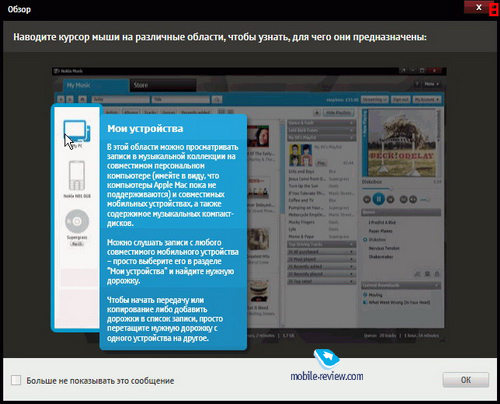Click the Beck Odelay album cover
The width and height of the screenshot is (500, 404).
tap(402, 143)
